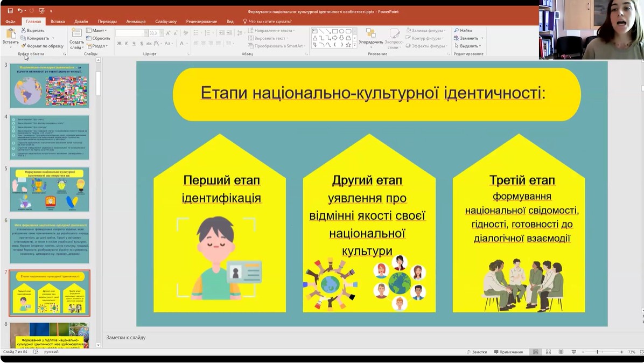Increase font size with the large A icon

(168, 33)
